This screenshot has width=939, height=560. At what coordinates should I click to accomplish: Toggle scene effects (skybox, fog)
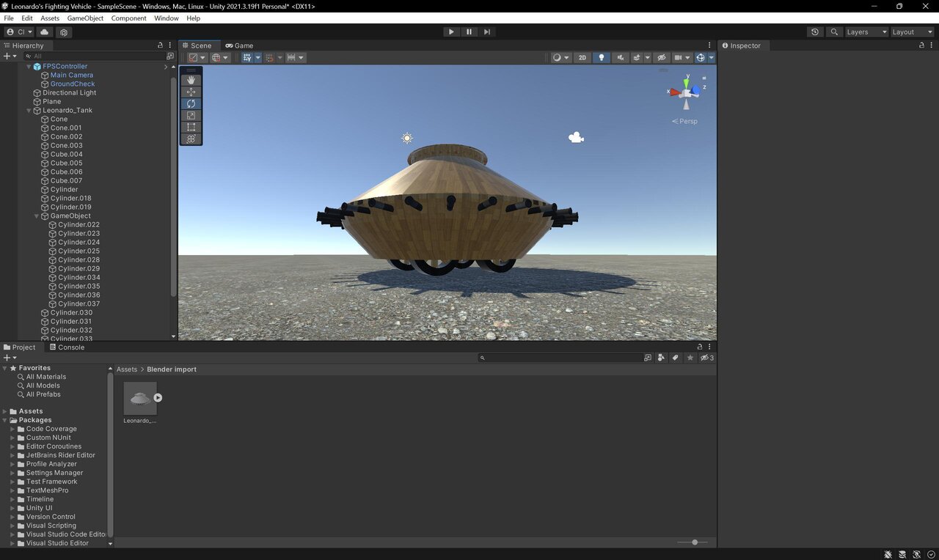(x=637, y=57)
